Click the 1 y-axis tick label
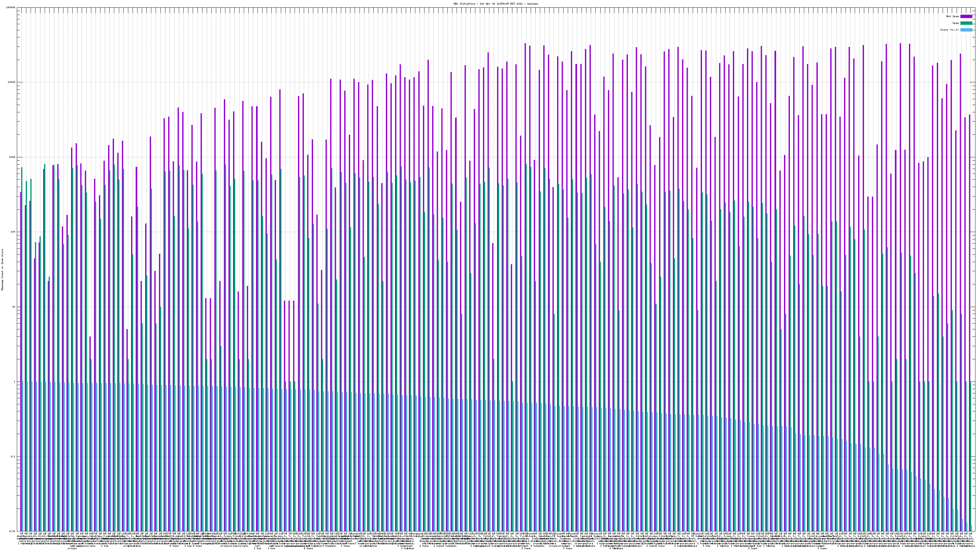The height and width of the screenshot is (551, 980). click(x=15, y=381)
